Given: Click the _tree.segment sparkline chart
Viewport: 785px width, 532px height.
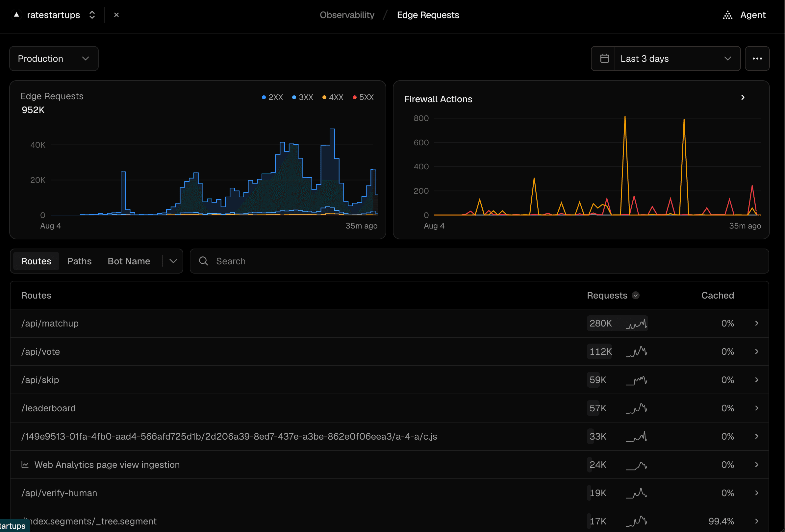Looking at the screenshot, I should coord(636,521).
